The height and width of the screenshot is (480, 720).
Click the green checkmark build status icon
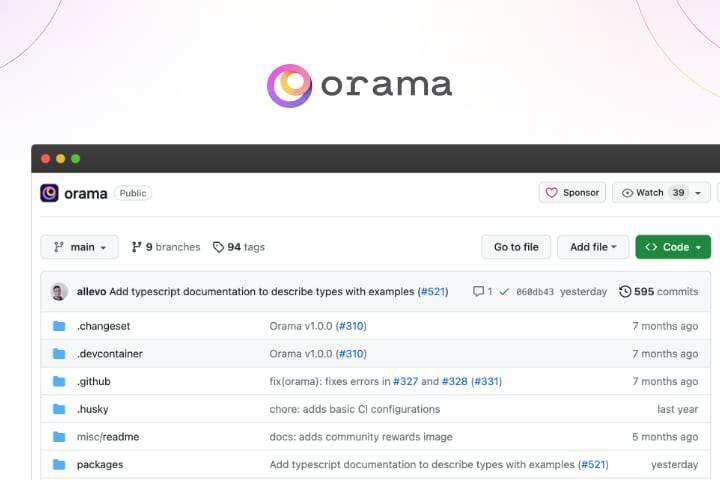pos(504,292)
